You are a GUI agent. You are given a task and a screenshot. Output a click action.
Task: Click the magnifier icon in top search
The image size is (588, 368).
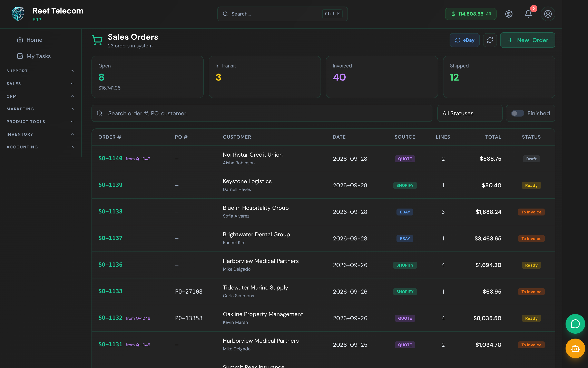coord(225,14)
